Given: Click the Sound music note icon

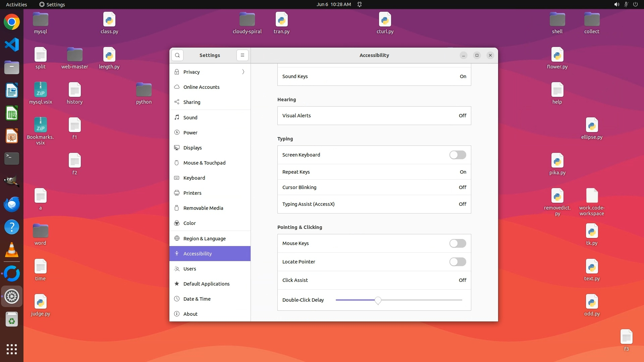Looking at the screenshot, I should pyautogui.click(x=177, y=117).
